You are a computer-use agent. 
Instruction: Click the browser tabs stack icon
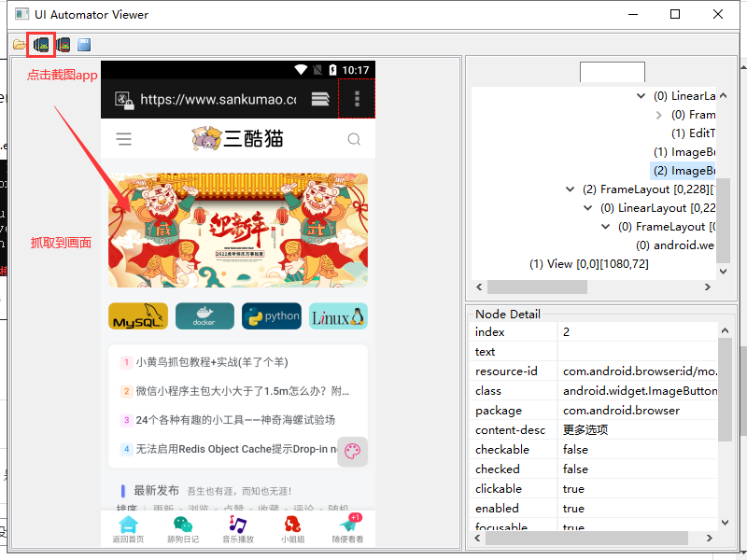pyautogui.click(x=320, y=99)
